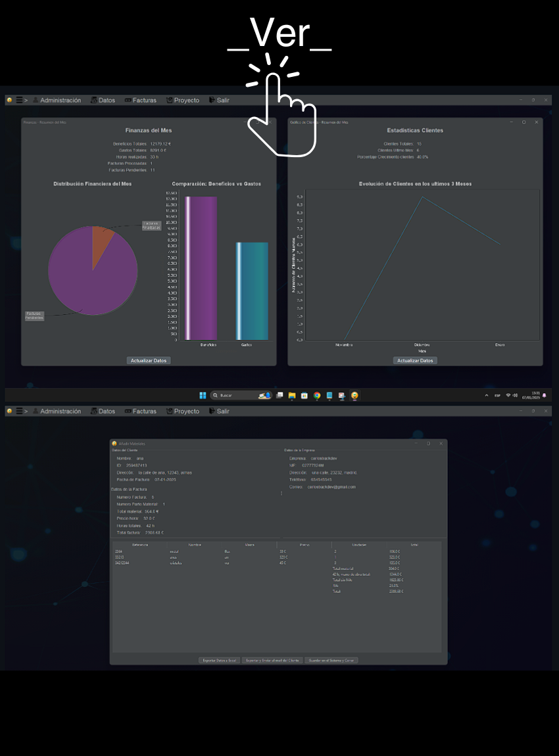Click Actualizar Datos under the clients chart
This screenshot has width=559, height=756.
pyautogui.click(x=415, y=361)
